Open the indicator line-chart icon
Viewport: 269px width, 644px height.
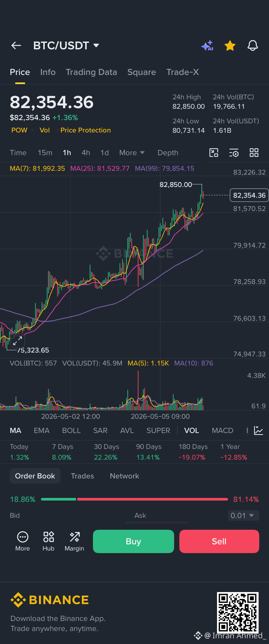(x=259, y=431)
